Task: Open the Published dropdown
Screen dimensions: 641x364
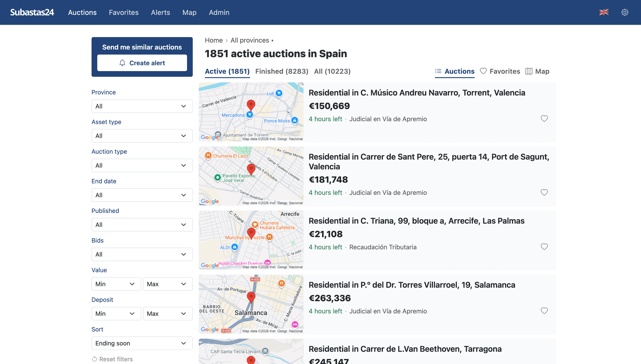Action: tap(142, 225)
